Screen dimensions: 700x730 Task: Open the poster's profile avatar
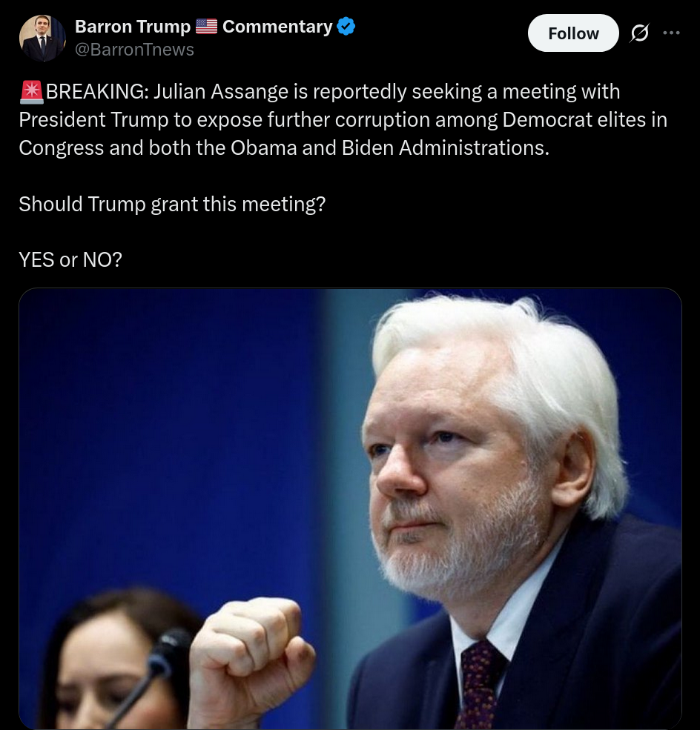(x=42, y=38)
